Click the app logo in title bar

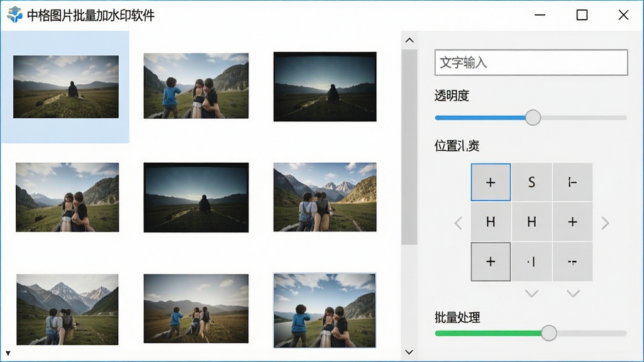click(15, 15)
